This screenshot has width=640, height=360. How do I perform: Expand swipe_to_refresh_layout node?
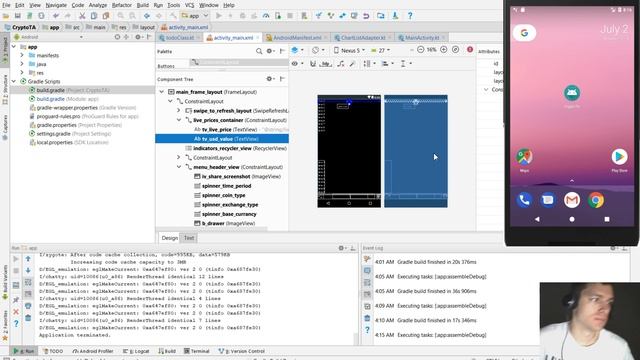(179, 111)
